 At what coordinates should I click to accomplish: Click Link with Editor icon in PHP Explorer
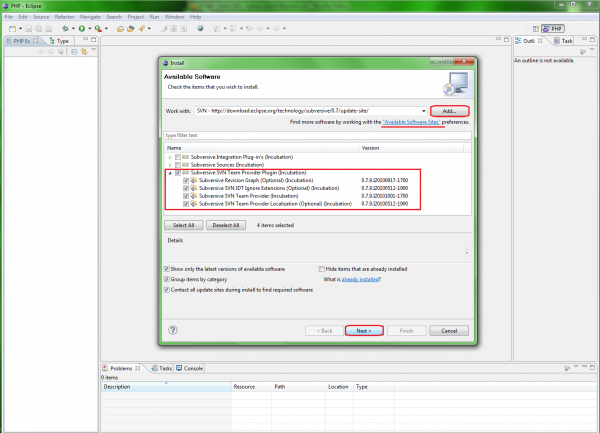click(84, 52)
